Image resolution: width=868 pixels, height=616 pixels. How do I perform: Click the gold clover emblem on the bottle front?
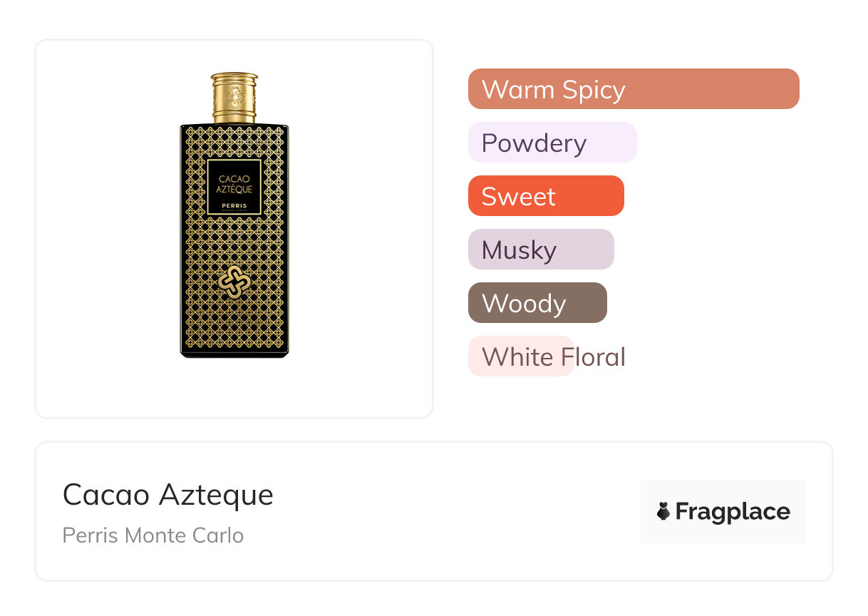point(234,282)
